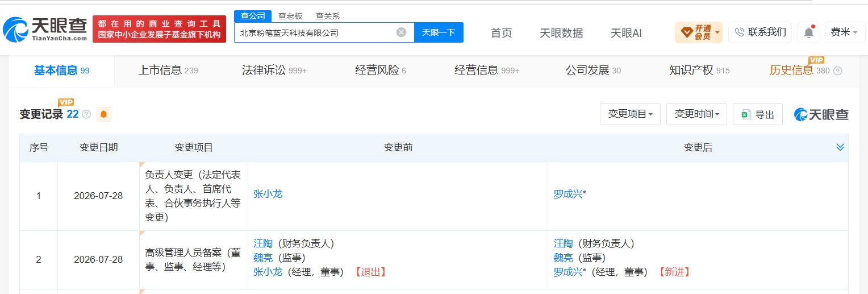
Task: Open 魏亮 link in 变更前 column
Action: coord(263,258)
